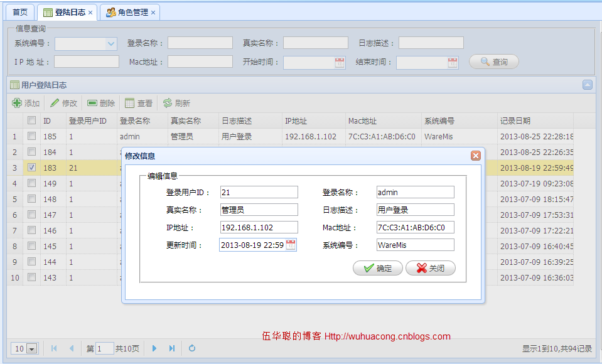Switch to the 首页 tab
Viewport: 602px width, 364px height.
(20, 13)
